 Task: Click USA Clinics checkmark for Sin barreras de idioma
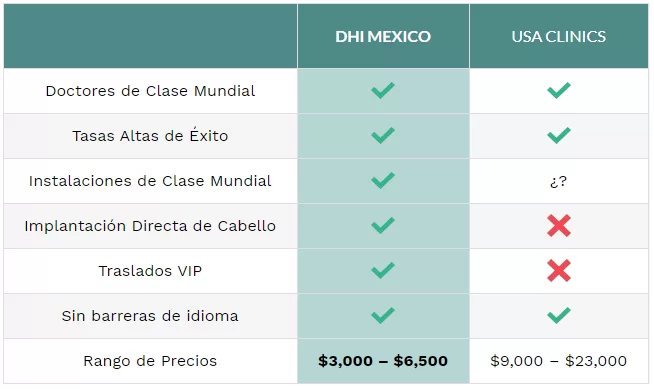tap(559, 316)
